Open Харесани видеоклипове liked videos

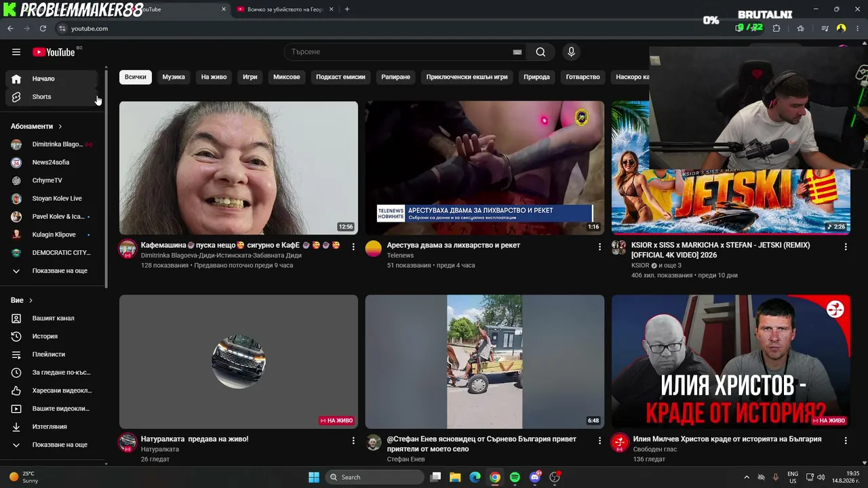[52, 390]
